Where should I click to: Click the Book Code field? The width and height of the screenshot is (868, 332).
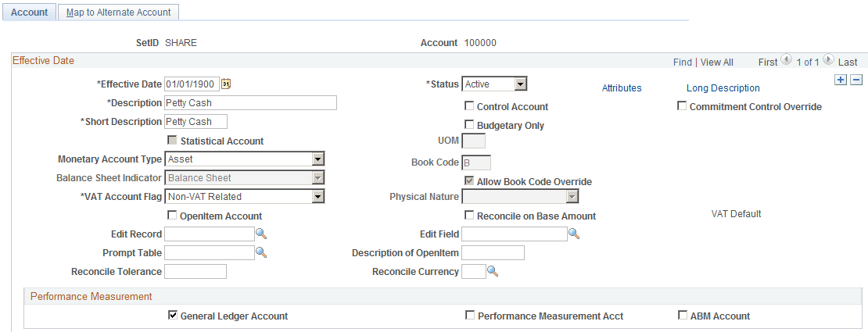[476, 162]
